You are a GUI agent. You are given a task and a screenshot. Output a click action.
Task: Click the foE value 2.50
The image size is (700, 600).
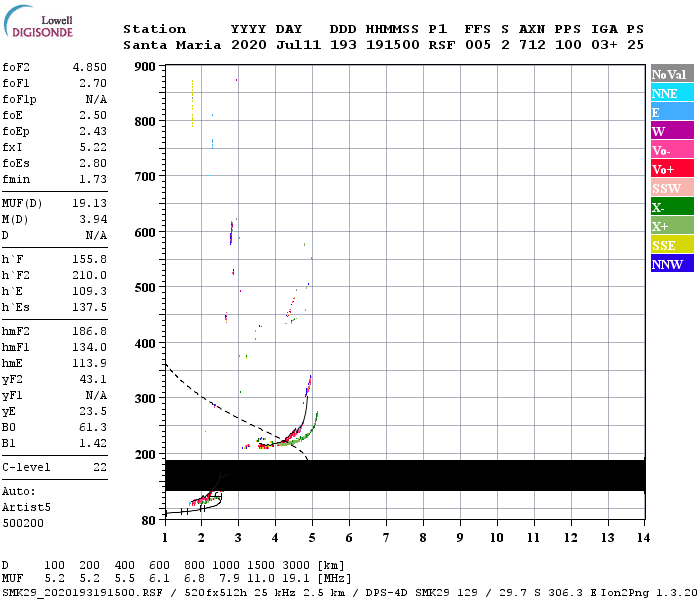pos(93,115)
